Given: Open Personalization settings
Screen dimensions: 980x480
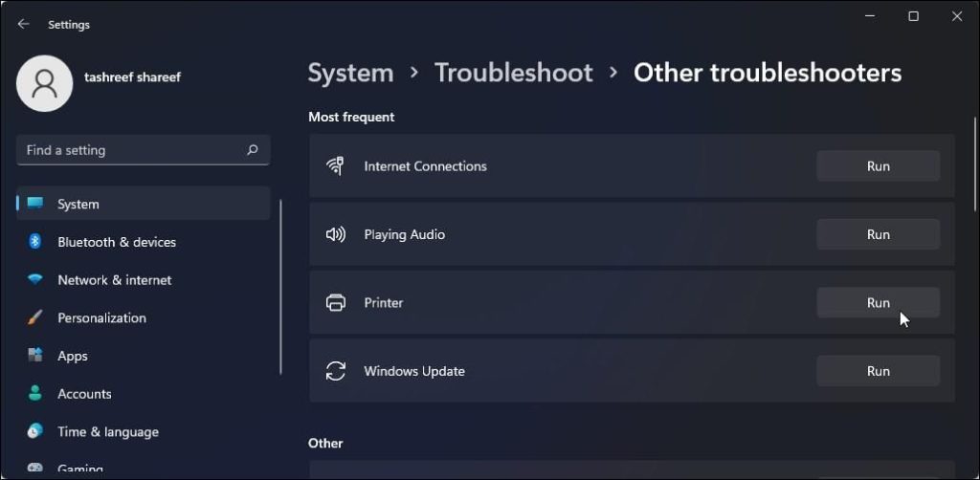Looking at the screenshot, I should (x=144, y=317).
